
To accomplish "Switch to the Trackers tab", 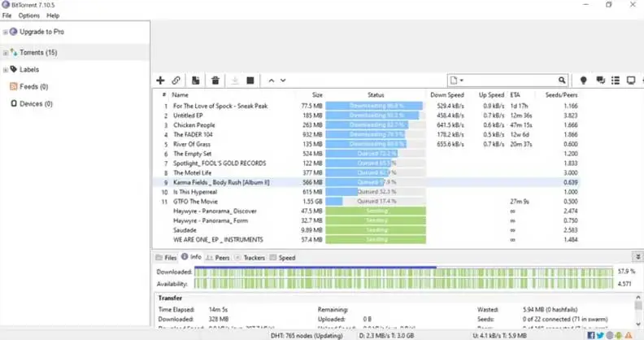I will click(250, 258).
